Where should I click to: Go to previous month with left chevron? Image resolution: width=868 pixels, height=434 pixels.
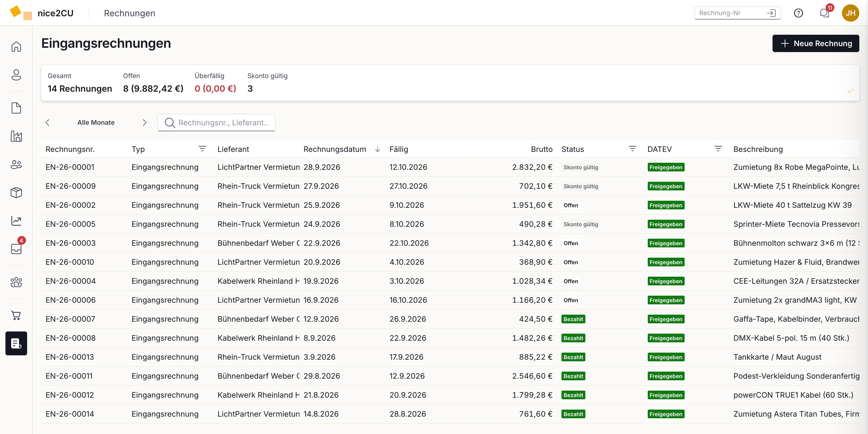click(47, 123)
